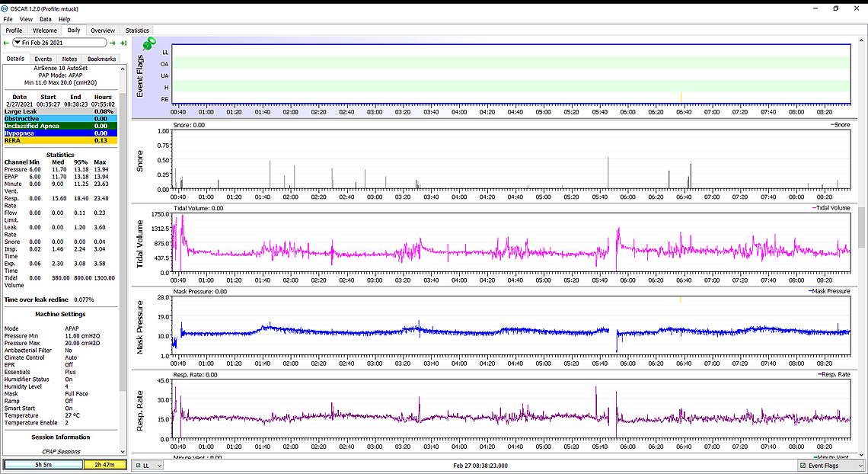Select the Details sidebar tab

15,58
